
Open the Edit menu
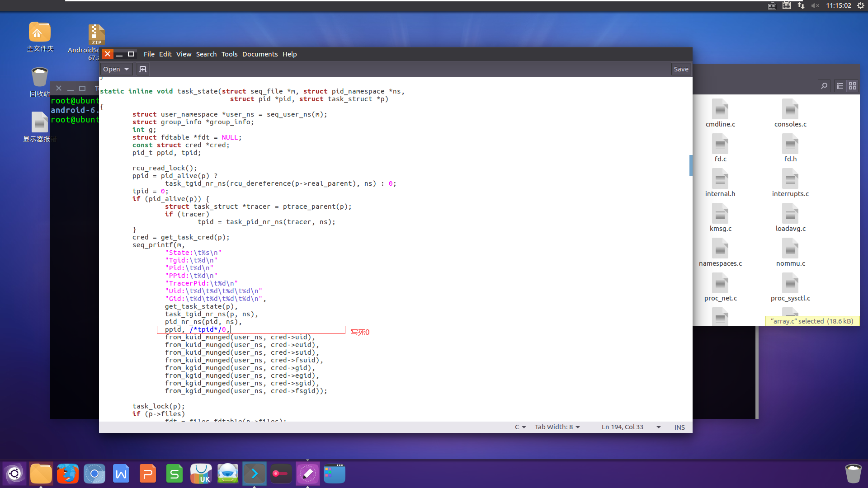(165, 54)
